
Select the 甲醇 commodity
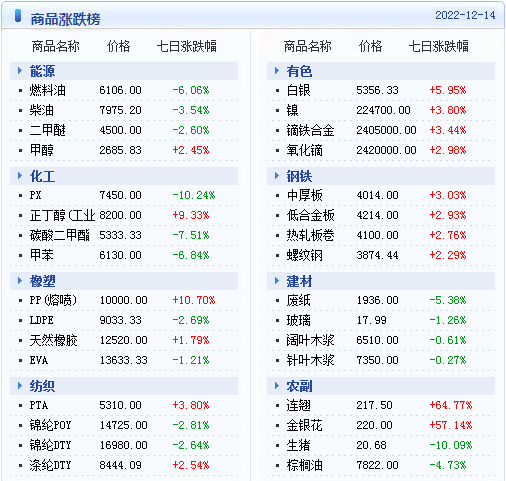pyautogui.click(x=42, y=150)
